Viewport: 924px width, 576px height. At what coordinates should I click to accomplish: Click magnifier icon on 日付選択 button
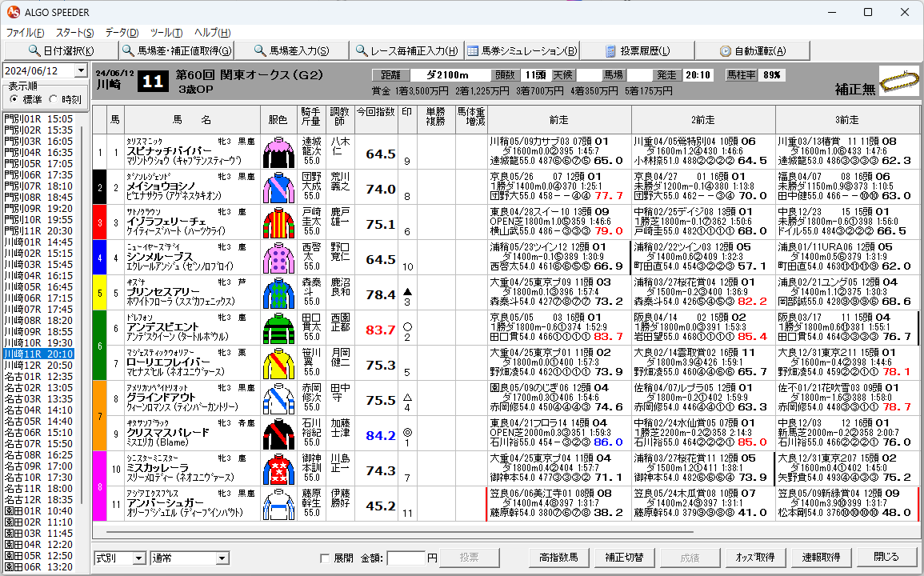pos(34,50)
